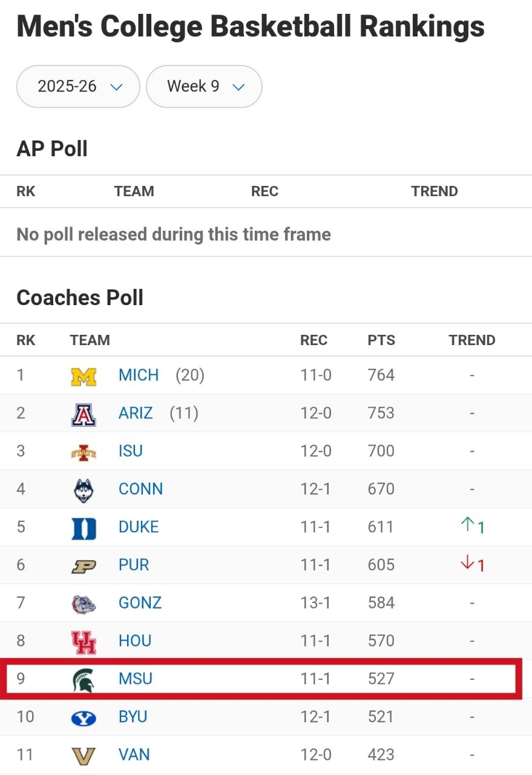Open the 2025-26 season dropdown
The width and height of the screenshot is (532, 775).
click(79, 87)
